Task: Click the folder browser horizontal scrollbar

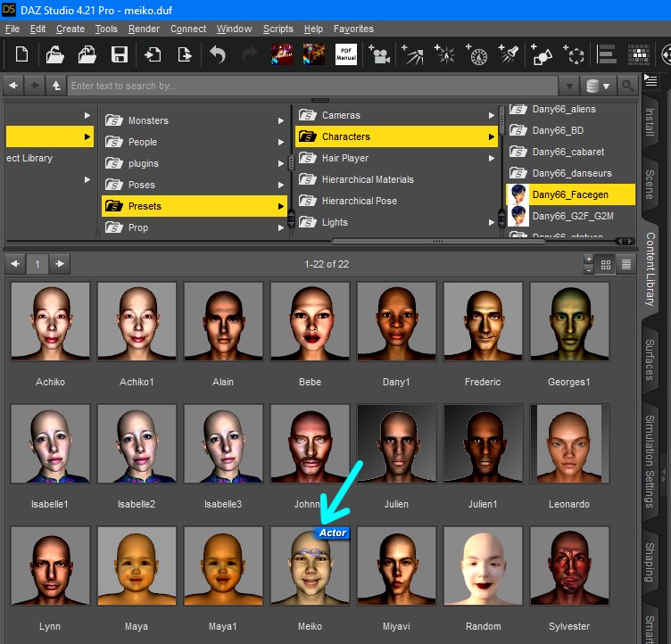Action: [x=438, y=242]
